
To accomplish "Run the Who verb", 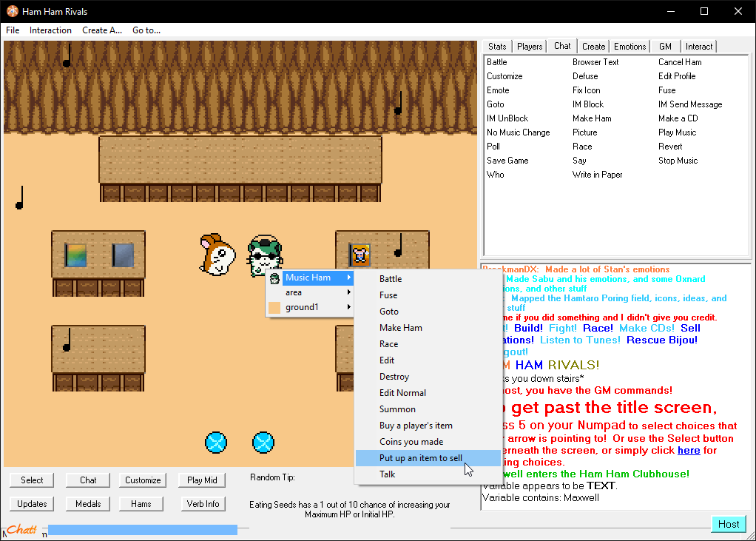I will tap(495, 175).
